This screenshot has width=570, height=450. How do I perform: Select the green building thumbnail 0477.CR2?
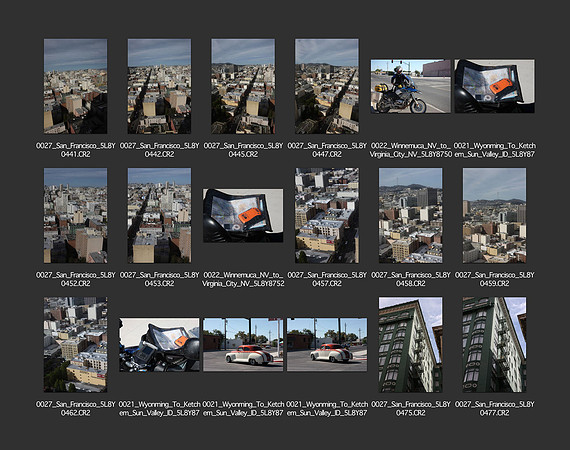[x=494, y=345]
